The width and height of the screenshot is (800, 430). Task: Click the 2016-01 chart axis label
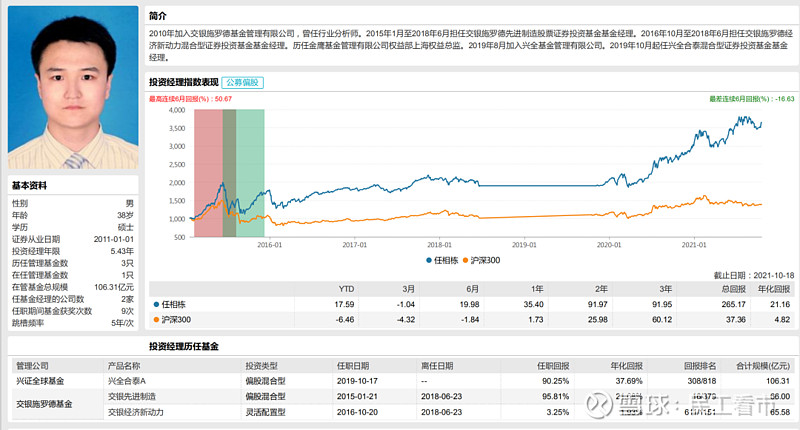(269, 245)
